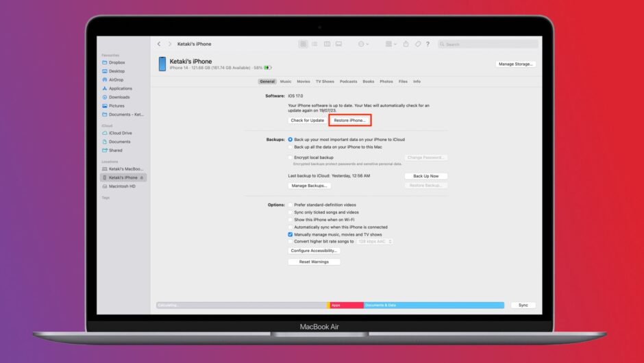Tick Encrypt local backup checkbox

(x=290, y=158)
